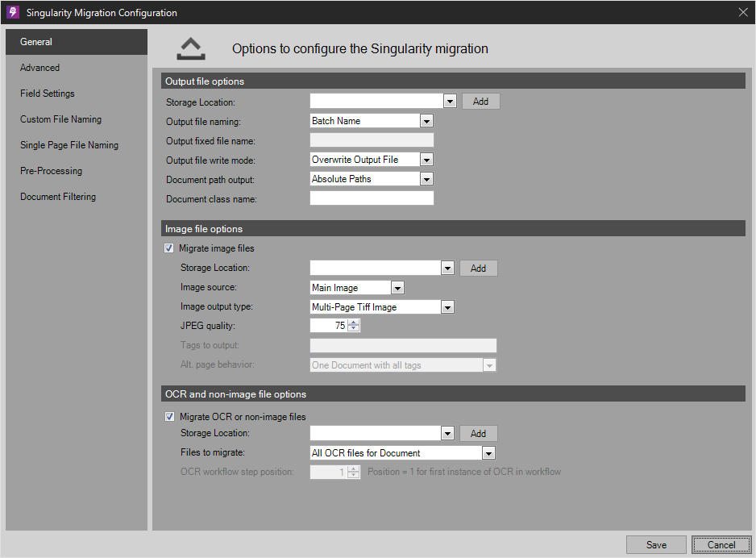This screenshot has width=756, height=558.
Task: Cancel the configuration dialog
Action: point(721,545)
